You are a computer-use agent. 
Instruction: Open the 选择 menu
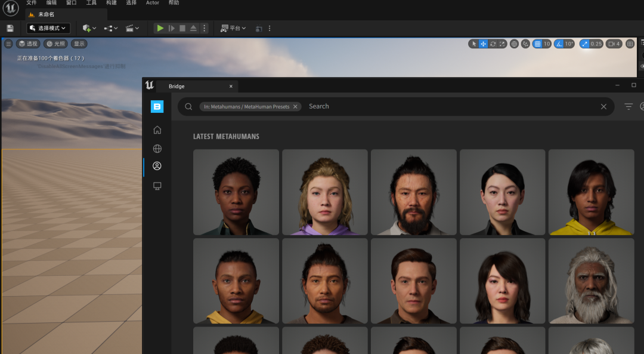point(131,3)
